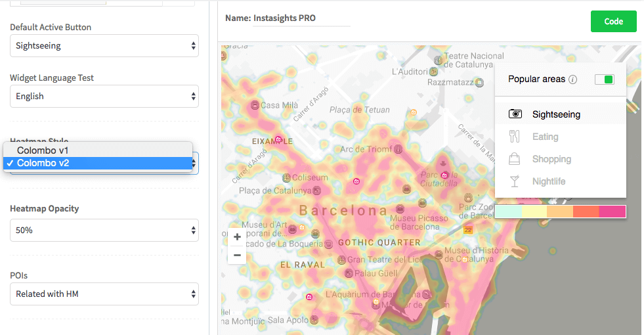The width and height of the screenshot is (644, 335).
Task: Click the green Code button
Action: tap(613, 22)
